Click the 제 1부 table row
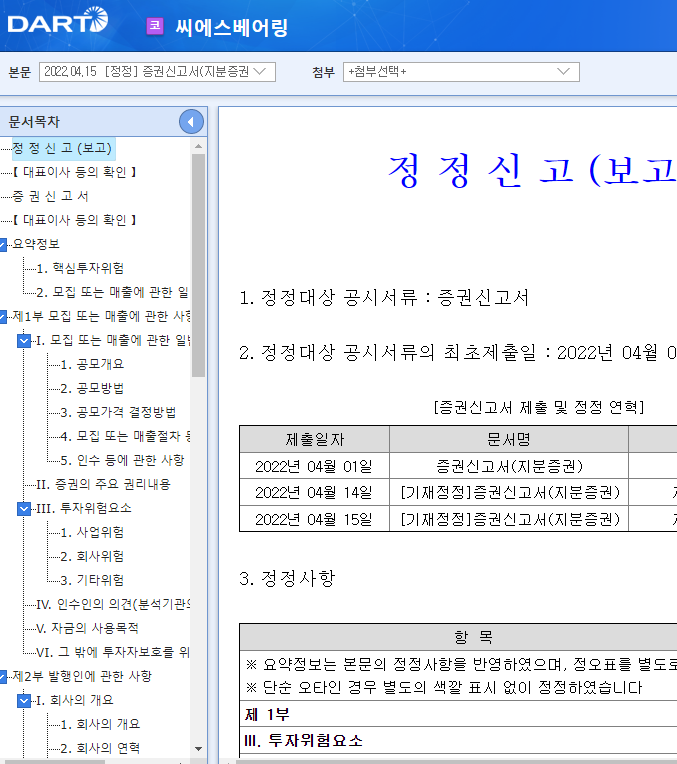Viewport: 677px width, 764px height. tap(458, 714)
